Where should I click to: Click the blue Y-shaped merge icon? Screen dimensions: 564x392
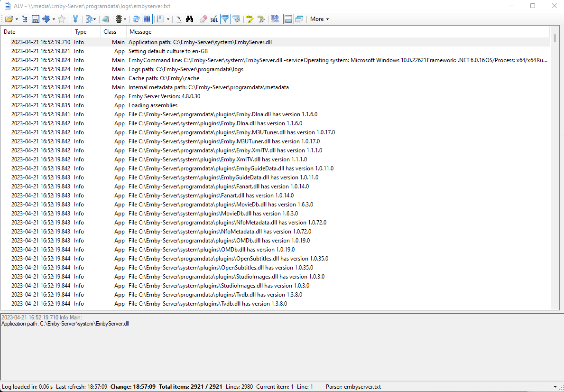pyautogui.click(x=75, y=19)
